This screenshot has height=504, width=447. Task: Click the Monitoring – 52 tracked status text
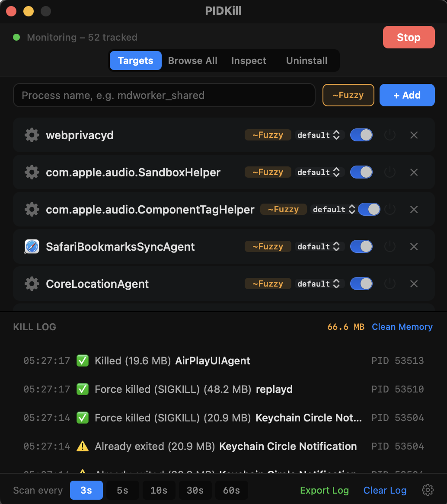pos(82,37)
